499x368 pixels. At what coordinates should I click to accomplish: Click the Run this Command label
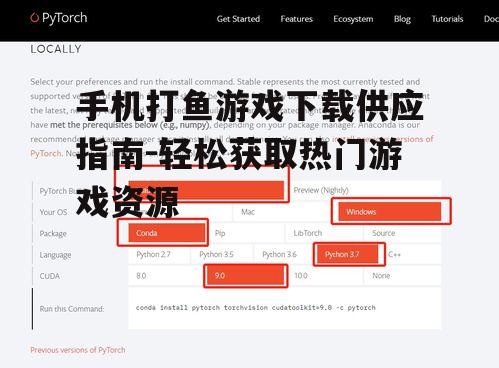pos(72,309)
